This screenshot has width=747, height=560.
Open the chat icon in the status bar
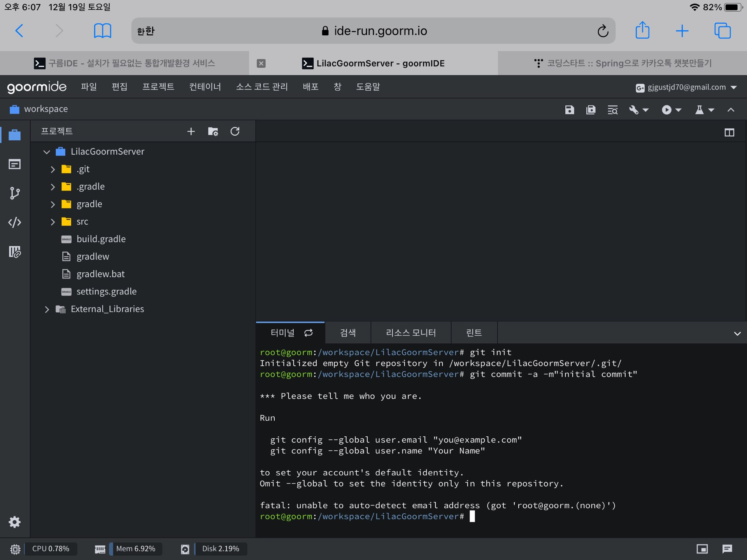click(727, 549)
